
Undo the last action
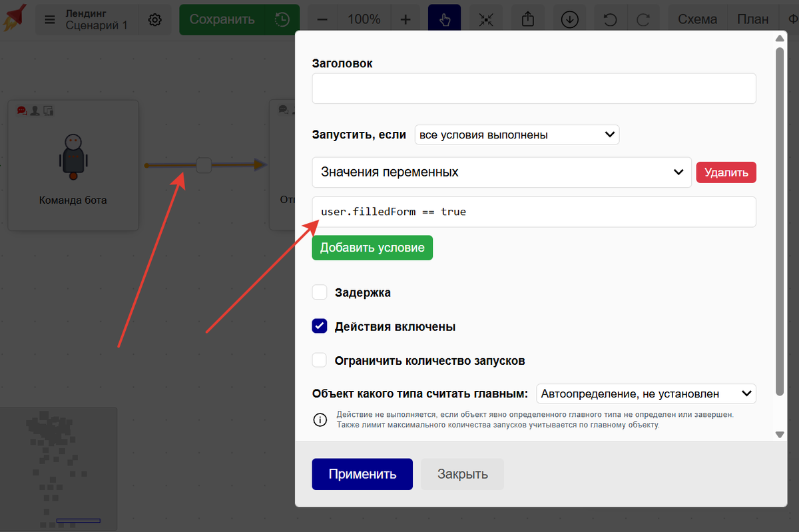[611, 19]
